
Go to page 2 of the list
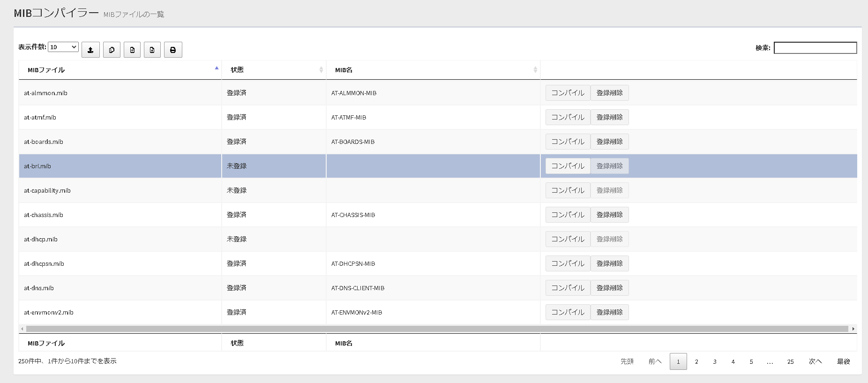coord(696,361)
